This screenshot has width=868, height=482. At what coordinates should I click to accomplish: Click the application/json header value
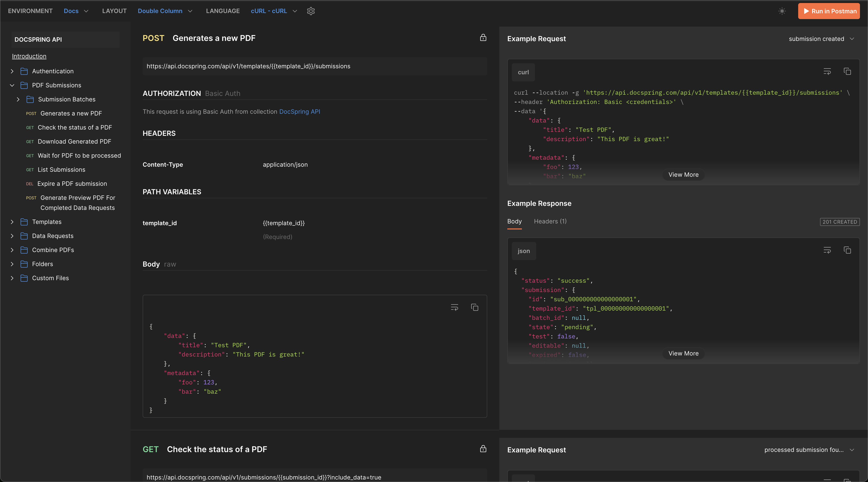(x=285, y=165)
